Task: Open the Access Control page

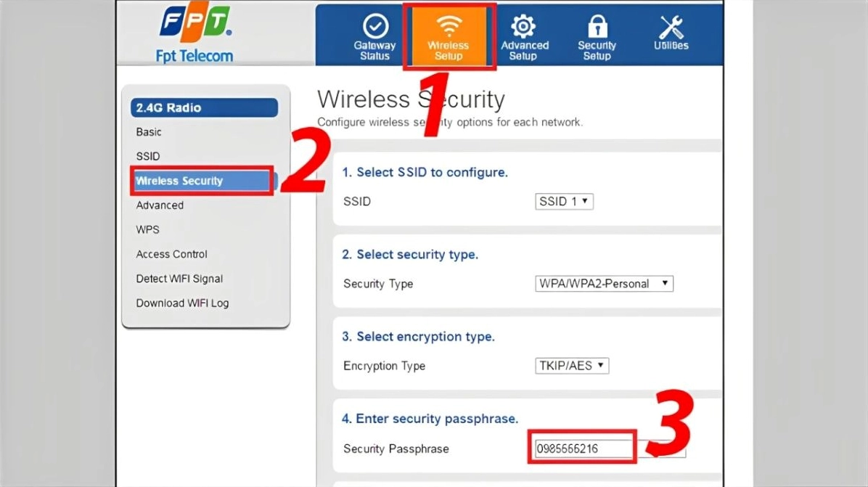Action: click(x=171, y=254)
